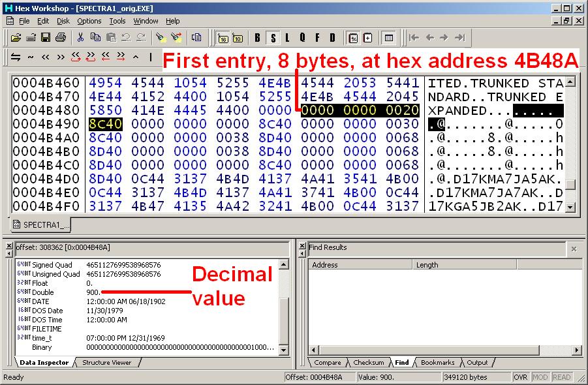Switch to the Compare results tab
The height and width of the screenshot is (385, 588).
point(328,363)
